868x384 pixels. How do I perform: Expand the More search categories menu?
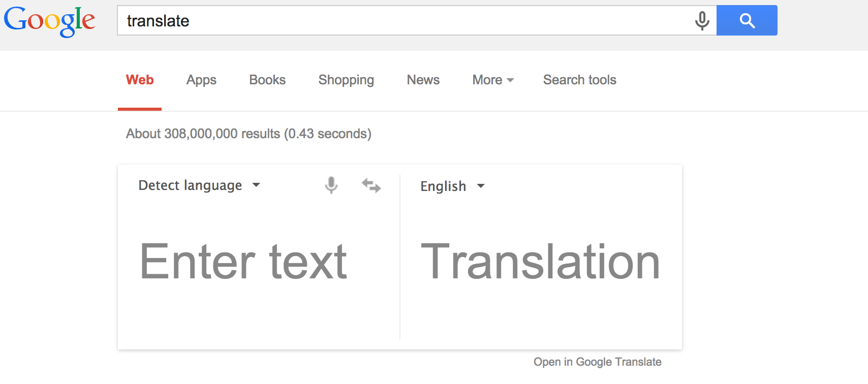point(492,80)
